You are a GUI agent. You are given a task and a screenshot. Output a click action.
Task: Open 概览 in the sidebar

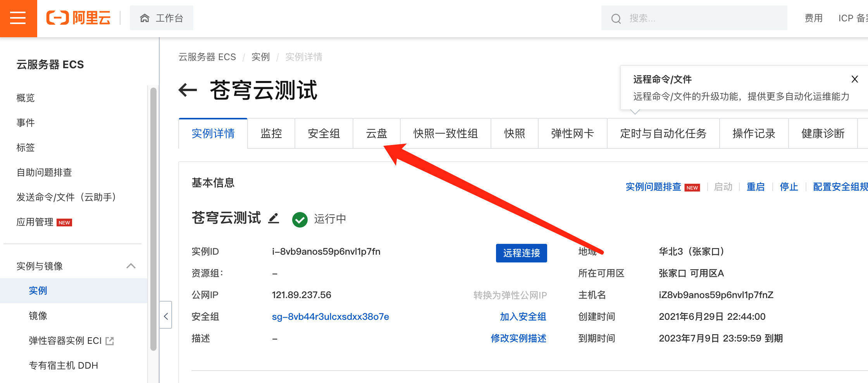[26, 98]
